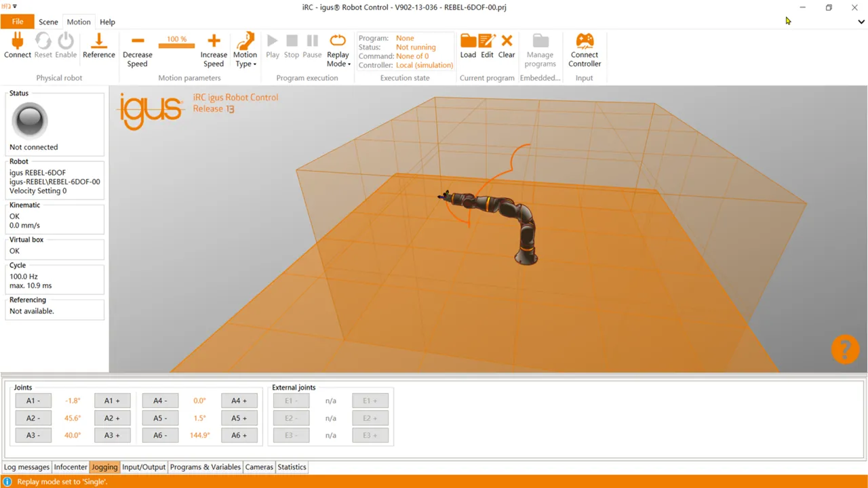This screenshot has width=868, height=488.
Task: Click the A3 + jog button
Action: (112, 435)
